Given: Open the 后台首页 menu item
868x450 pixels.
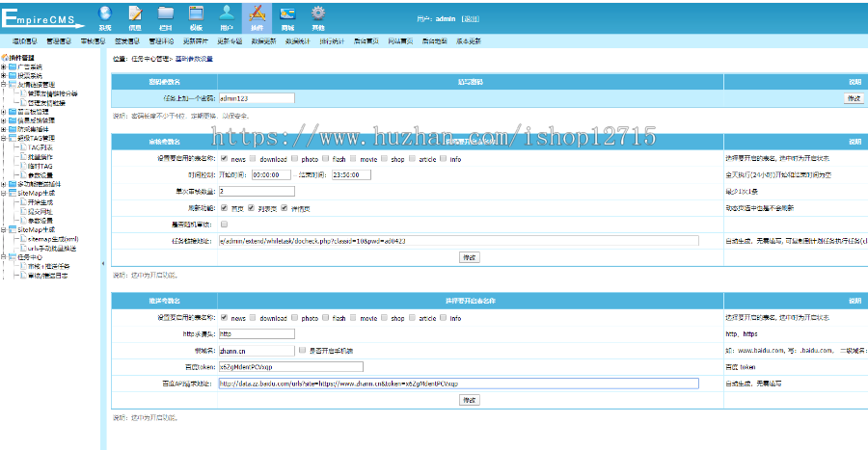Looking at the screenshot, I should click(366, 41).
